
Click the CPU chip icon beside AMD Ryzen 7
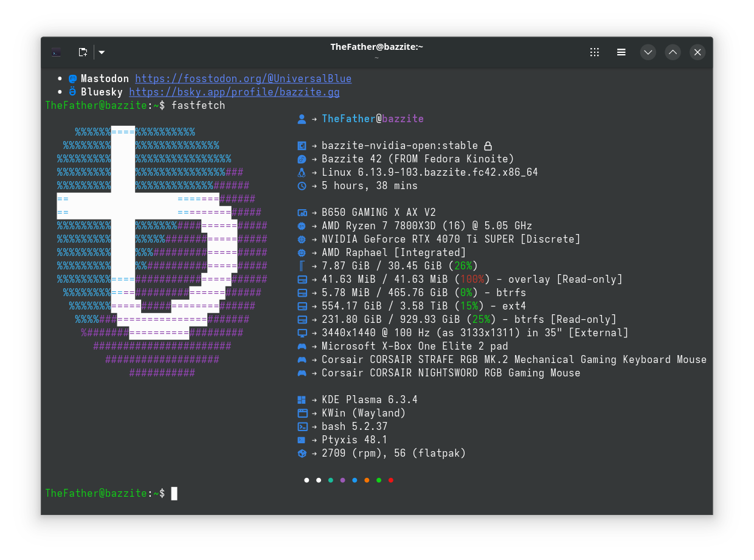(x=302, y=226)
